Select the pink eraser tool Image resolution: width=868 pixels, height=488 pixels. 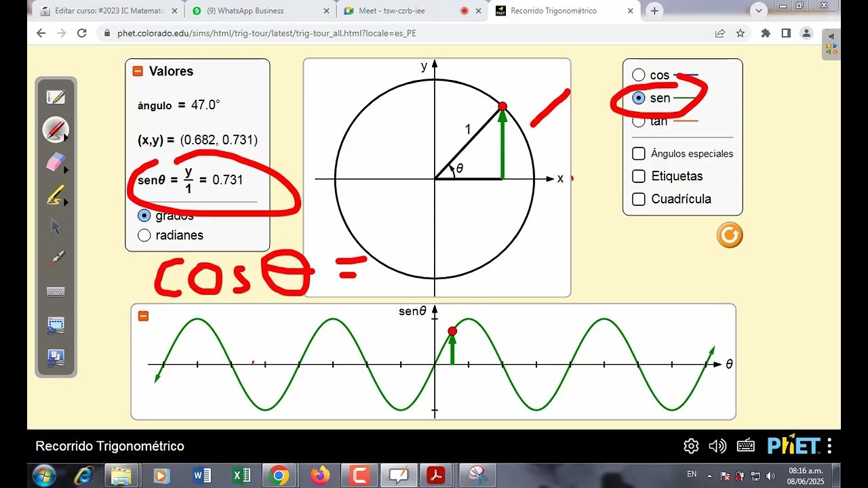(x=56, y=162)
